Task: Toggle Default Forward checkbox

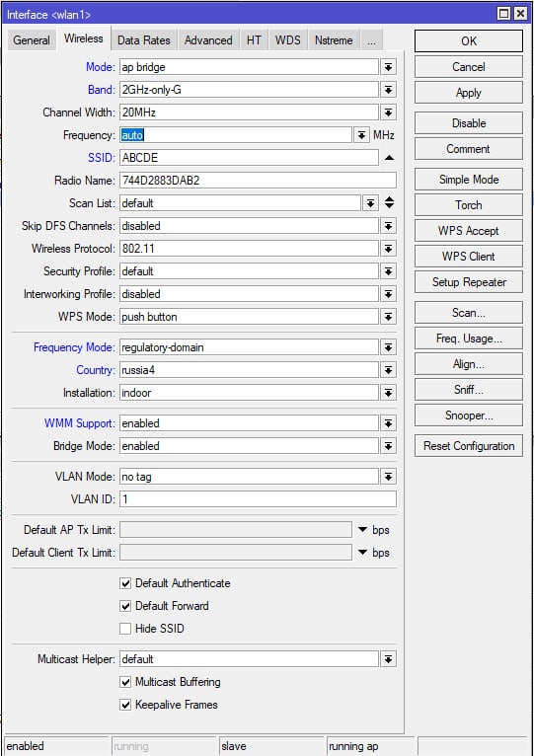Action: (125, 606)
